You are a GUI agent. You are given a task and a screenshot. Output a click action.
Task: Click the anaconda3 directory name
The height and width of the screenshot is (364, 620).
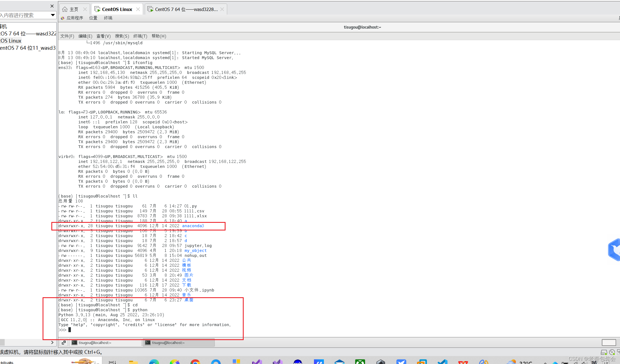[193, 226]
